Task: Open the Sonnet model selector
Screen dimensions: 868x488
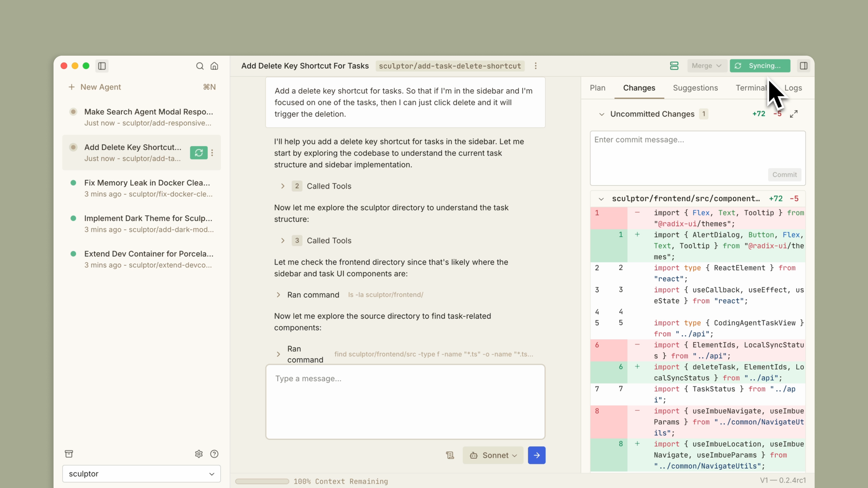Action: [493, 455]
